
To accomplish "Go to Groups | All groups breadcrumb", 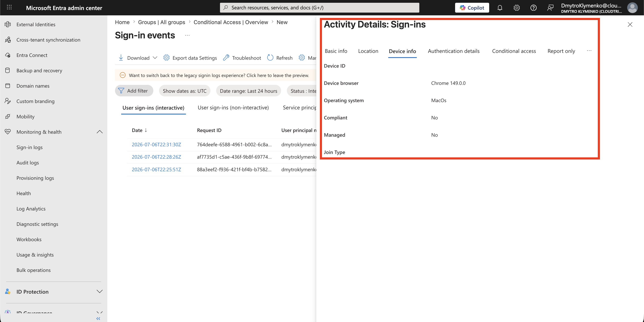I will 161,22.
